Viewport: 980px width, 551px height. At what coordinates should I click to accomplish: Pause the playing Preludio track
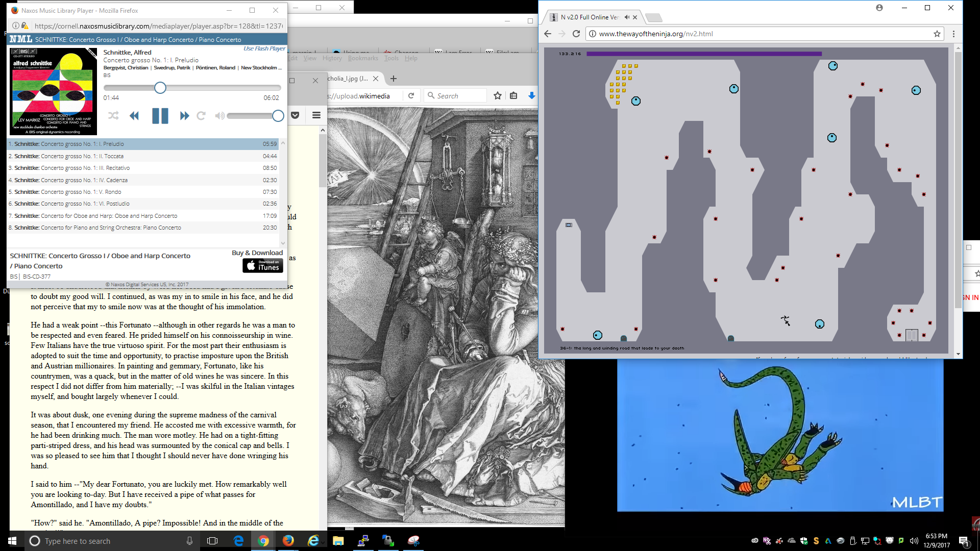coord(160,116)
